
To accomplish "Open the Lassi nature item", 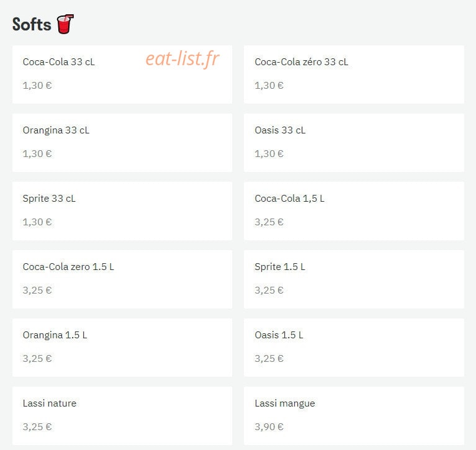I will (122, 416).
